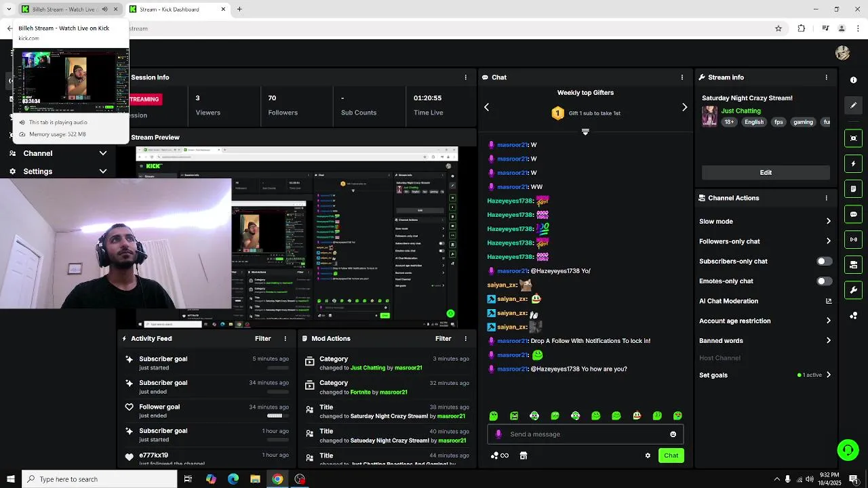Show next Weekly top Gifters slide
This screenshot has width=868, height=488.
click(x=684, y=107)
